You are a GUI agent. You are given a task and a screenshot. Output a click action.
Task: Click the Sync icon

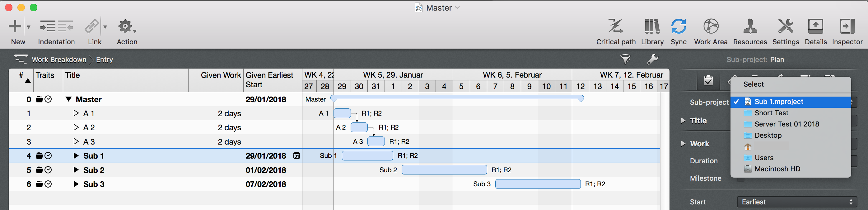678,26
